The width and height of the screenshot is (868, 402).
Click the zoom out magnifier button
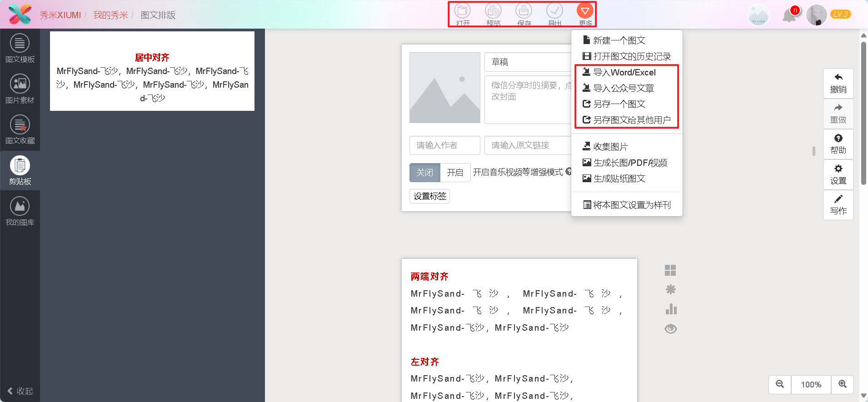click(780, 384)
